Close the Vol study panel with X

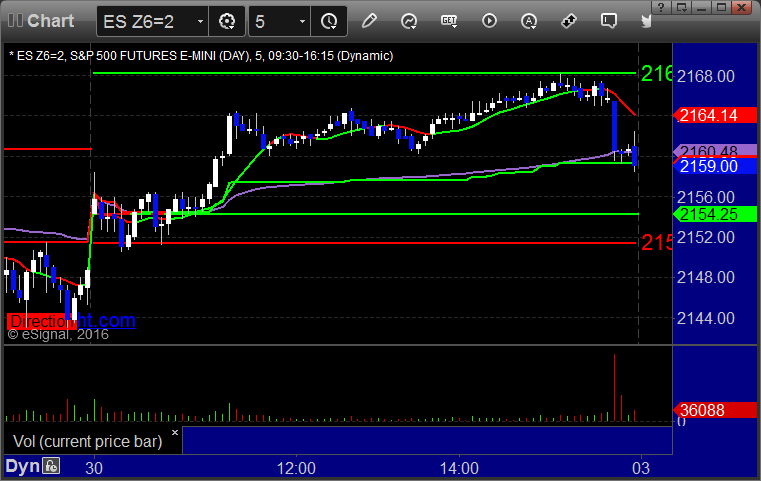pos(175,432)
